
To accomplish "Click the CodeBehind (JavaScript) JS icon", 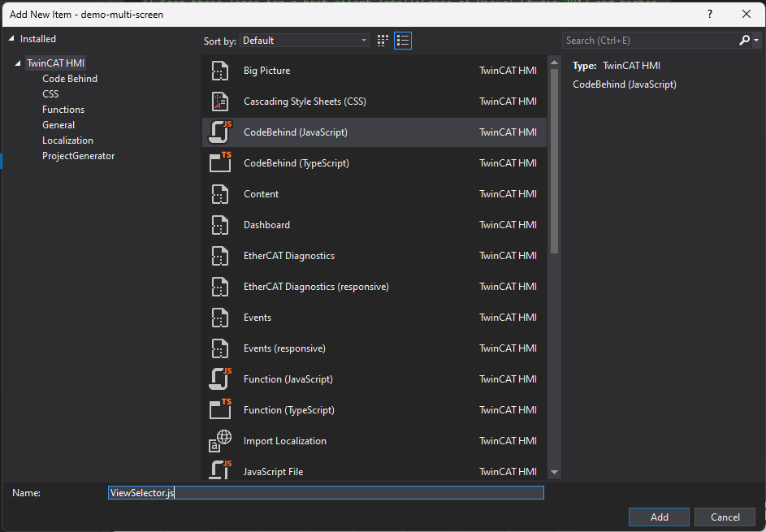I will 220,132.
